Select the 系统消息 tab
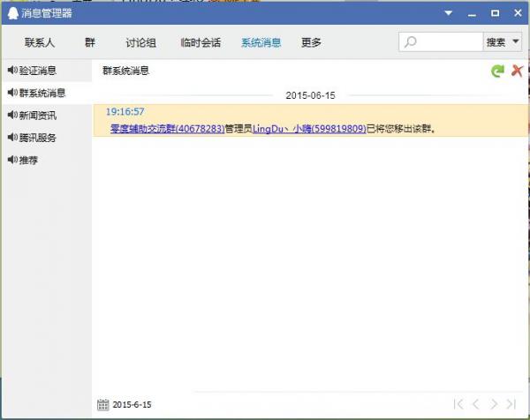Viewport: 530px width, 420px height. 261,42
